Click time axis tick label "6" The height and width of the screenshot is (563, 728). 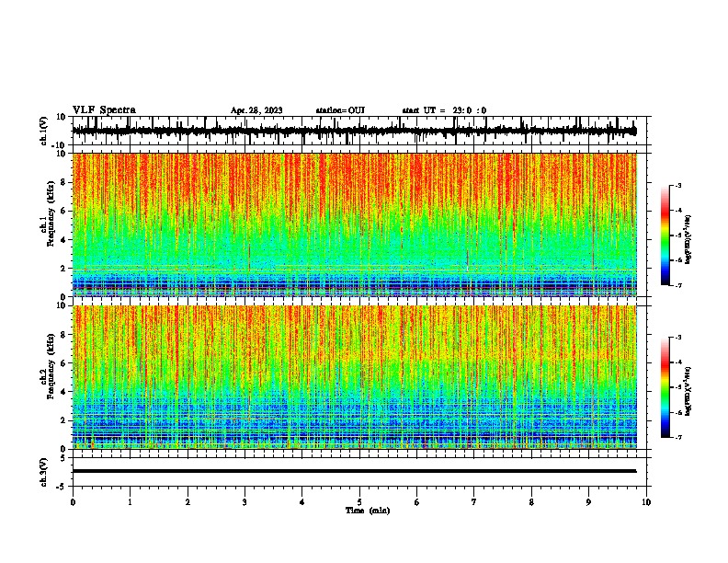[417, 502]
